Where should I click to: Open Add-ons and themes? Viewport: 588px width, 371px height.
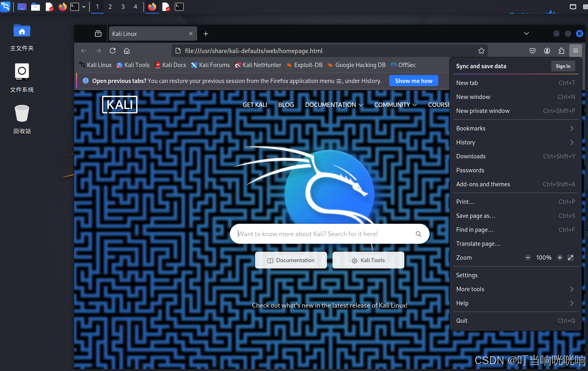tap(516, 184)
